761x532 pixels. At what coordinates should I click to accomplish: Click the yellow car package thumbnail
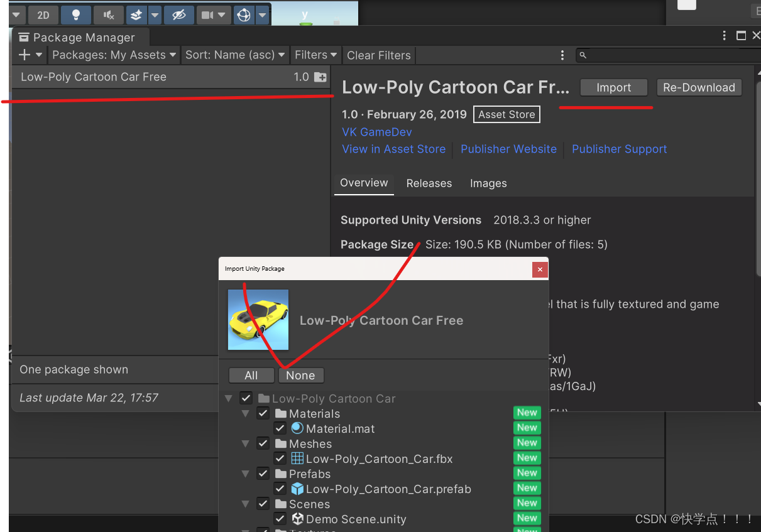click(x=258, y=320)
